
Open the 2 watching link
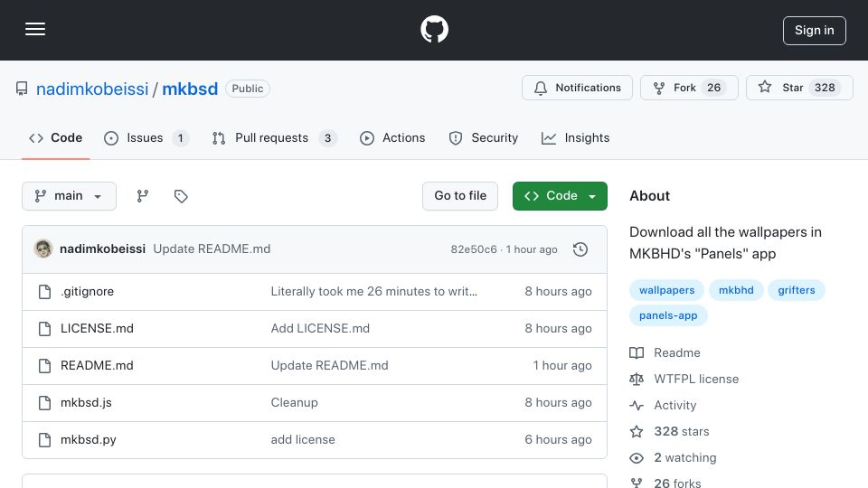[673, 458]
